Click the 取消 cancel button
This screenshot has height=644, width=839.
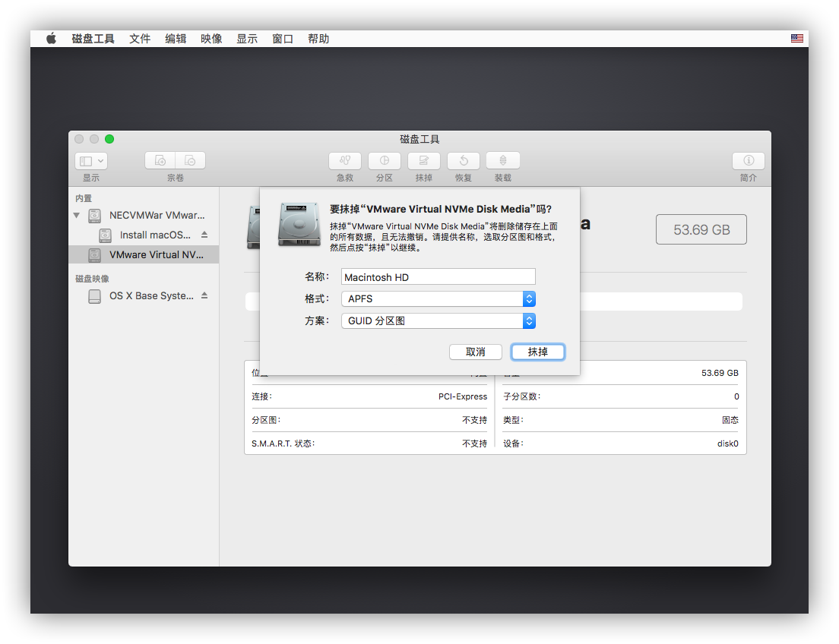click(476, 352)
